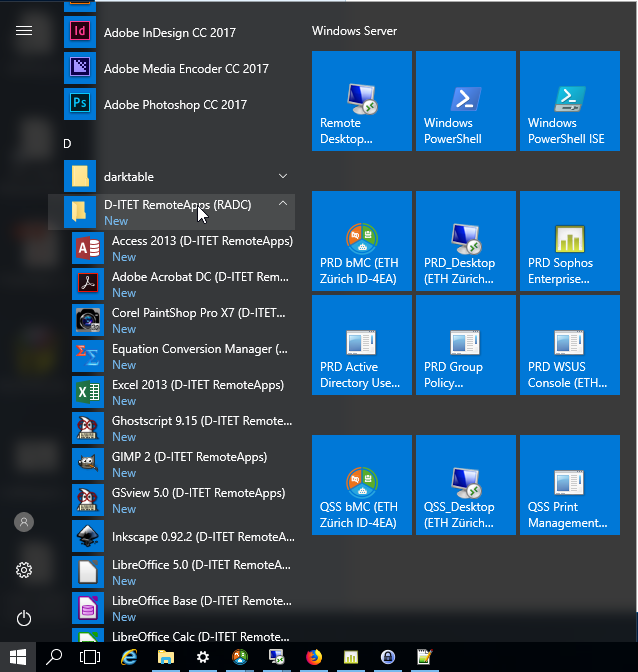
Task: Launch QSS_Desktop ETH Zürich tile
Action: pos(466,485)
